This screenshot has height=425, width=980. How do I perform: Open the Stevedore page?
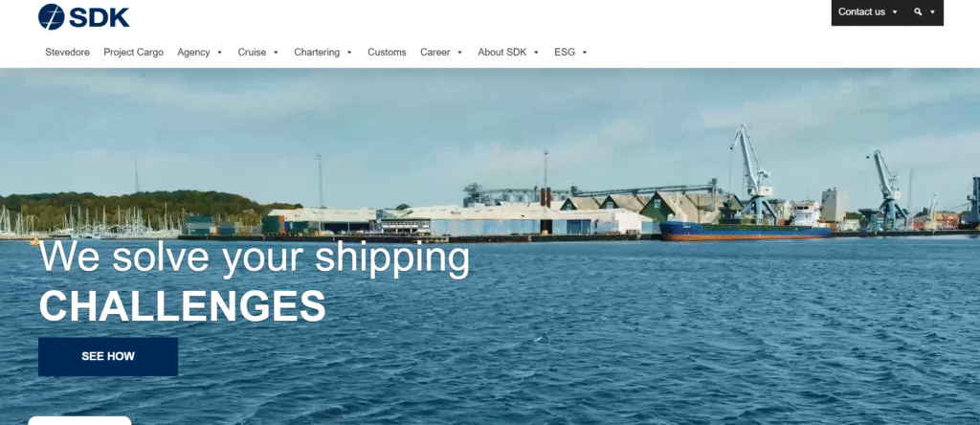coord(68,53)
